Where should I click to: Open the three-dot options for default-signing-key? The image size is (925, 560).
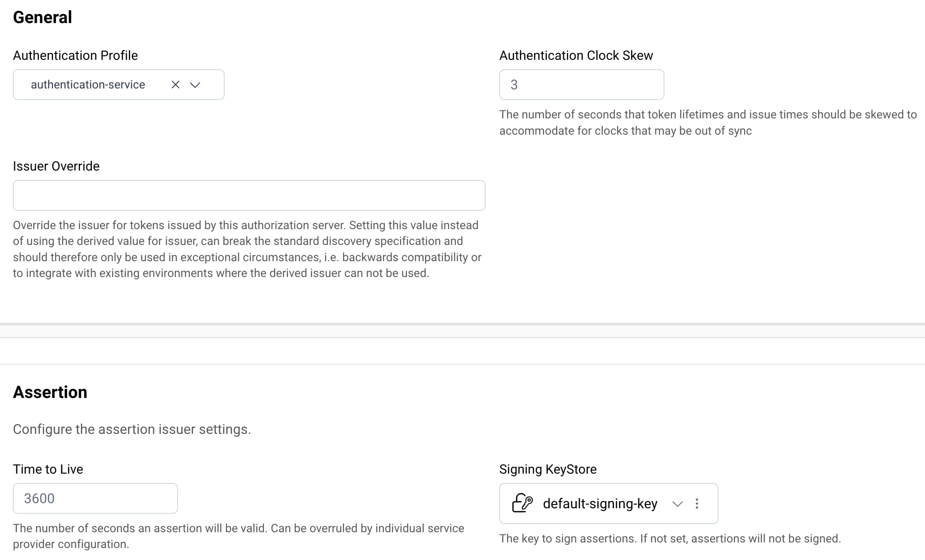point(697,504)
